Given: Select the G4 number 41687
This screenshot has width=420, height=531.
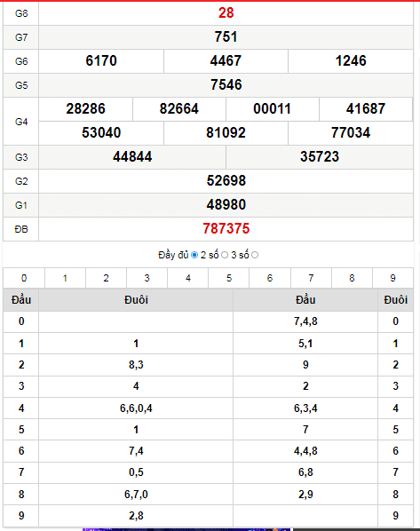Looking at the screenshot, I should pos(366,109).
